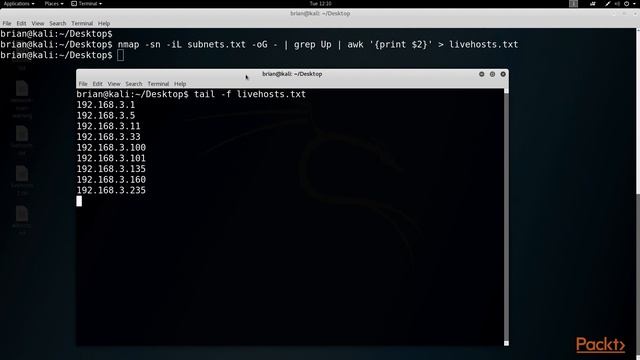Close the front terminal window

pos(503,74)
